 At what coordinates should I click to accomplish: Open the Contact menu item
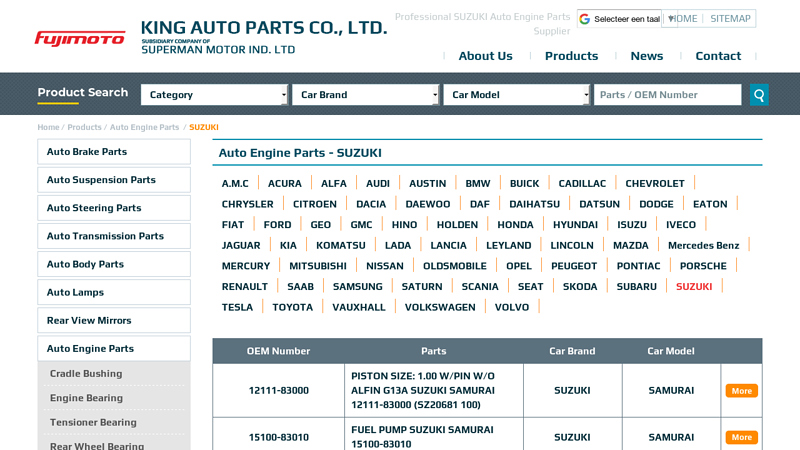pyautogui.click(x=718, y=56)
